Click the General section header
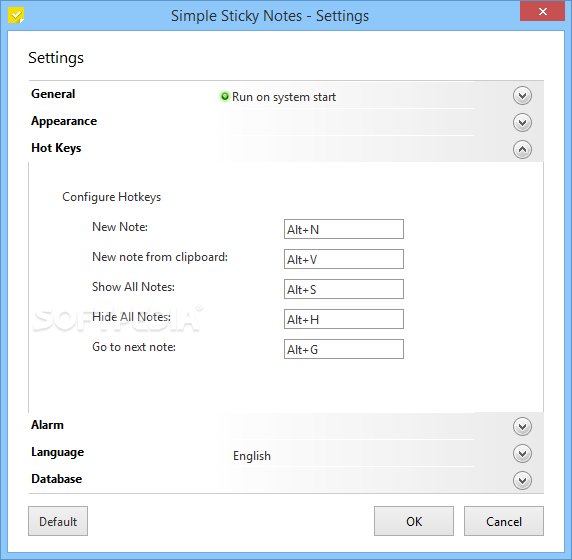 [53, 94]
